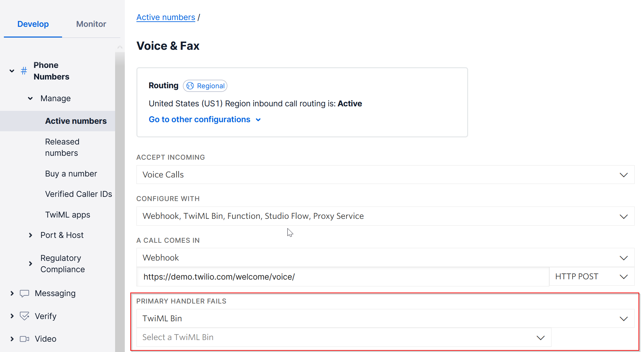Switch to the Monitor tab

(91, 24)
